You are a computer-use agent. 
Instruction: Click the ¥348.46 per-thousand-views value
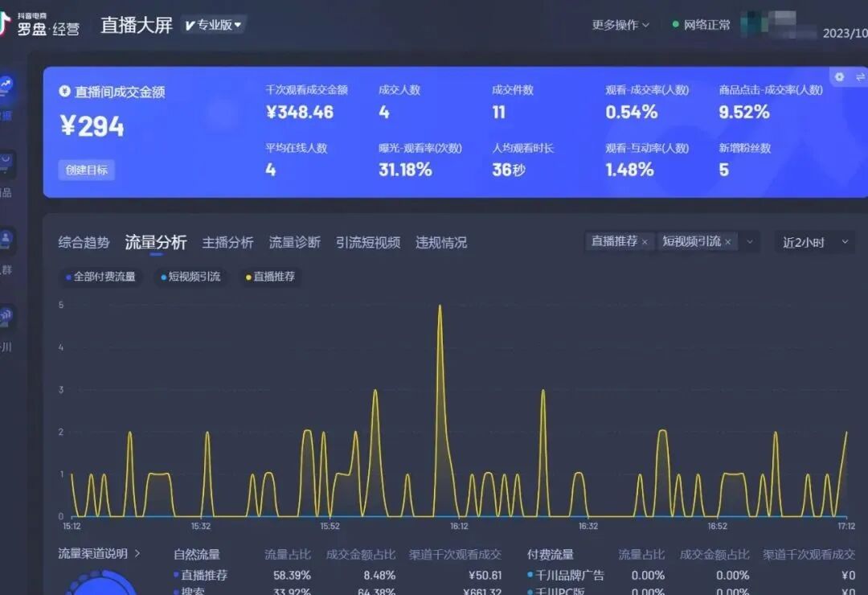300,113
